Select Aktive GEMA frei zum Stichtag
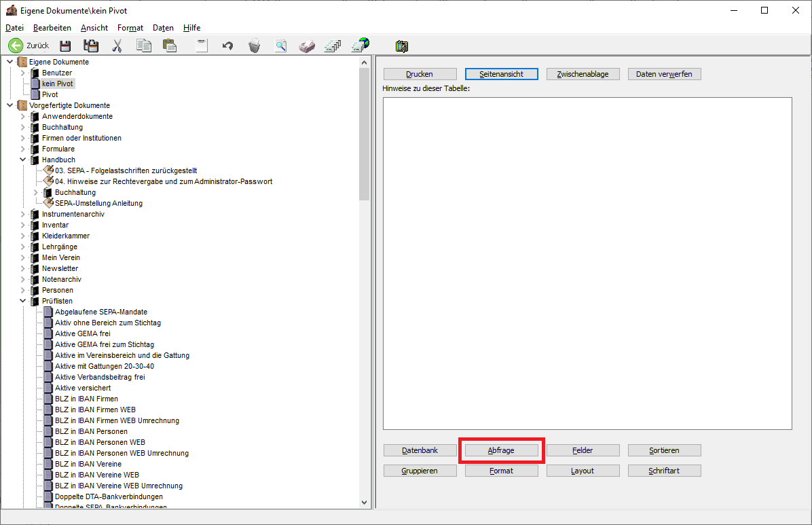Viewport: 812px width, 525px height. click(x=105, y=344)
